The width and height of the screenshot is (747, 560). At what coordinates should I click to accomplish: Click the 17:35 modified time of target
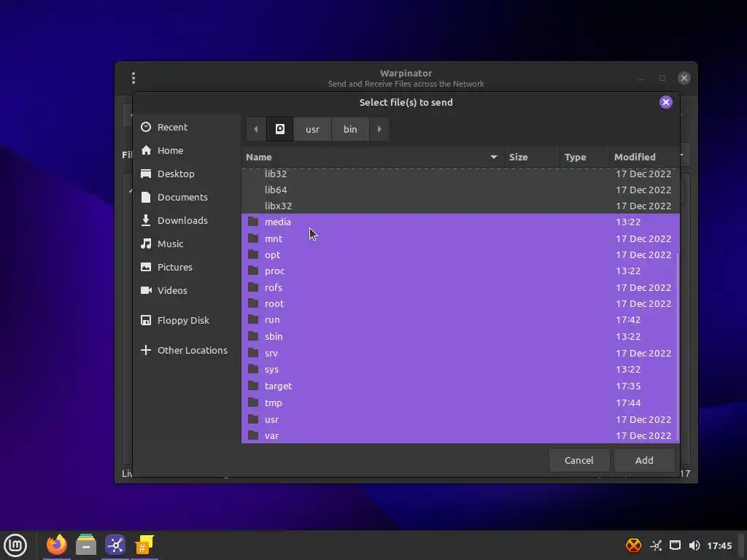628,386
